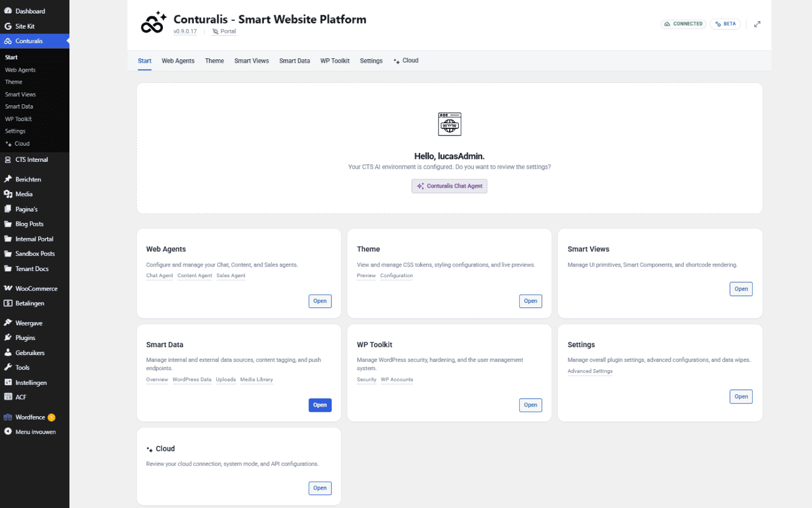Screen dimensions: 812x508
Task: Click the Weergave paintbrush icon
Action: click(x=8, y=323)
